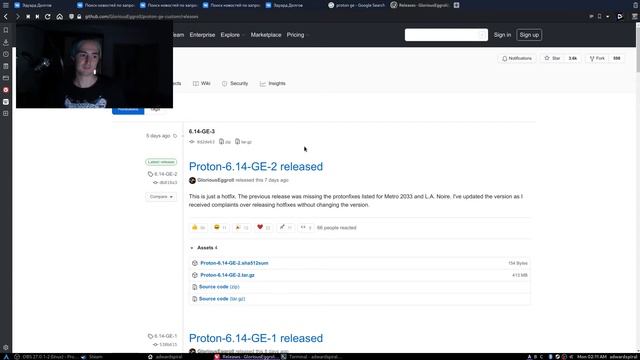
Task: Open the Wiki repository tab
Action: tap(202, 83)
